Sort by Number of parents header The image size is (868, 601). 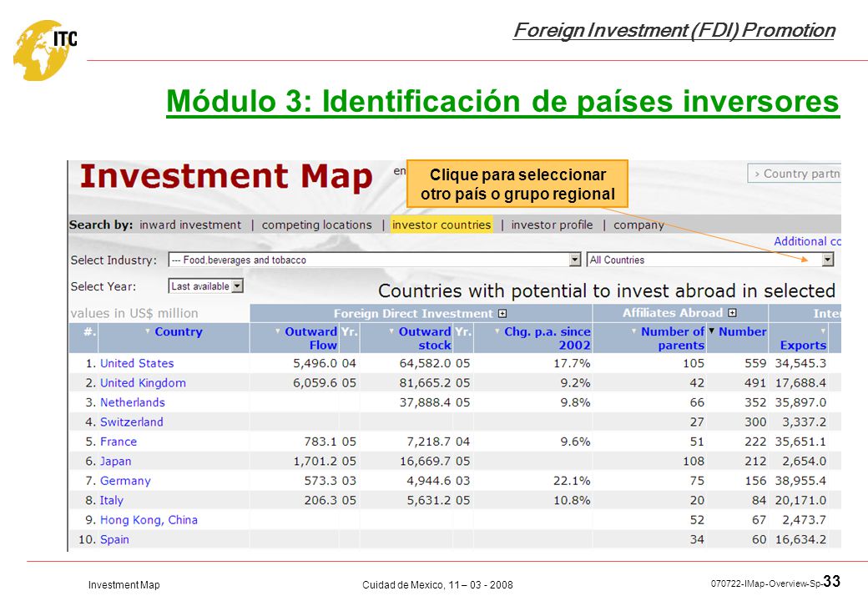tap(672, 338)
